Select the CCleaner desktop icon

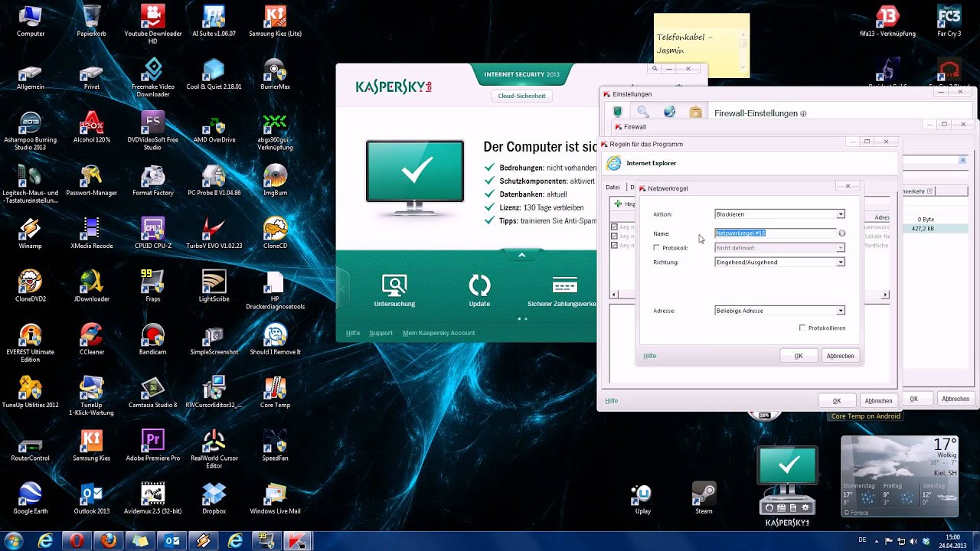[91, 338]
